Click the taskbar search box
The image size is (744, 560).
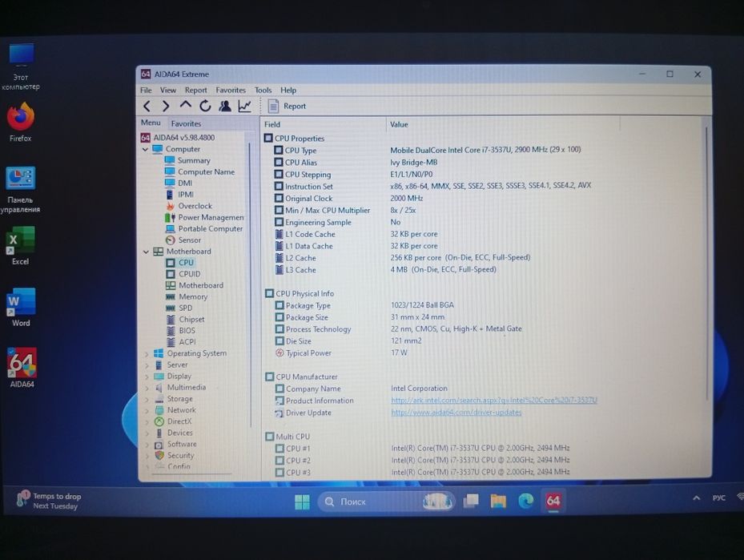pos(387,502)
